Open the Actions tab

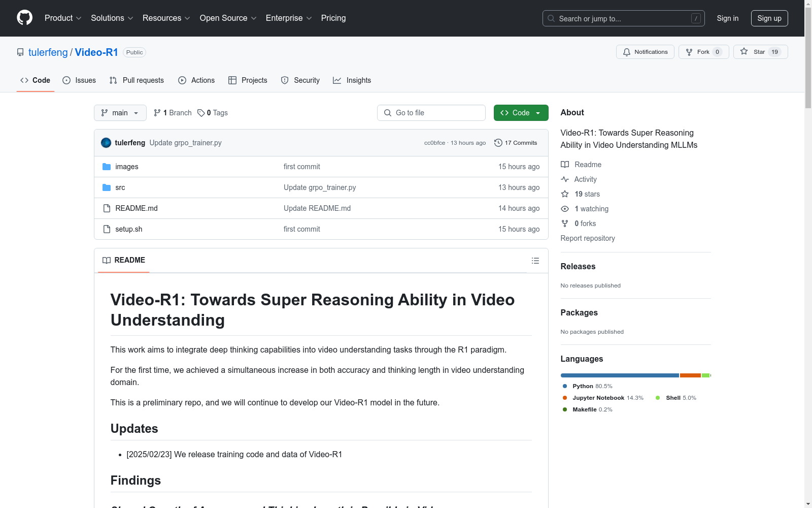coord(196,80)
